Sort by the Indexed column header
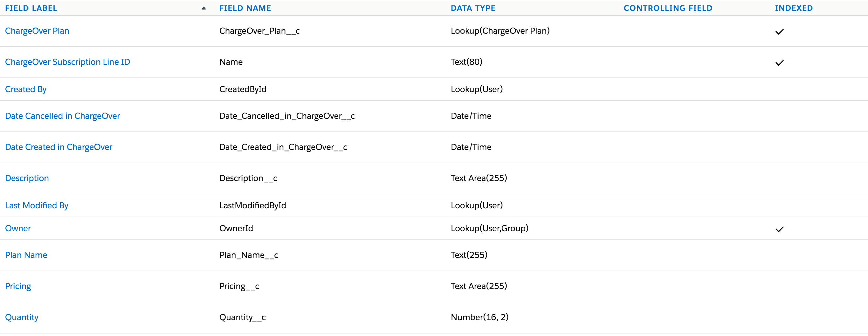The height and width of the screenshot is (336, 868). click(x=794, y=8)
